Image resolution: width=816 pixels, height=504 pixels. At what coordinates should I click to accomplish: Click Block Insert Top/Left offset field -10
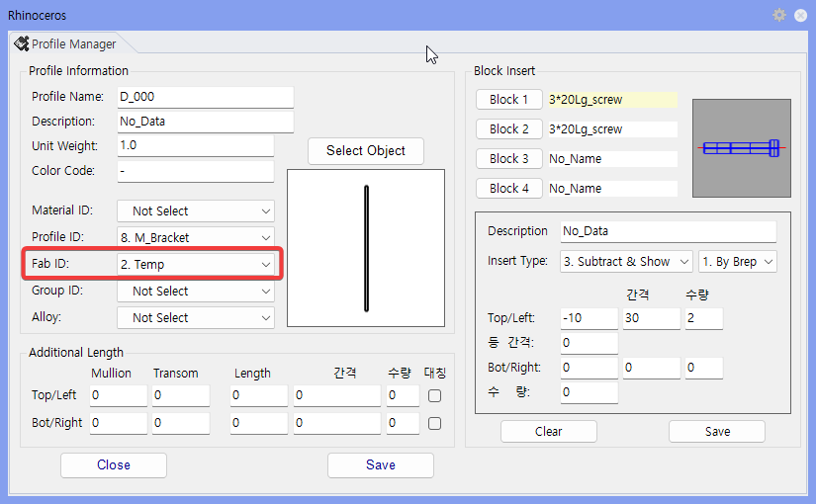(589, 318)
